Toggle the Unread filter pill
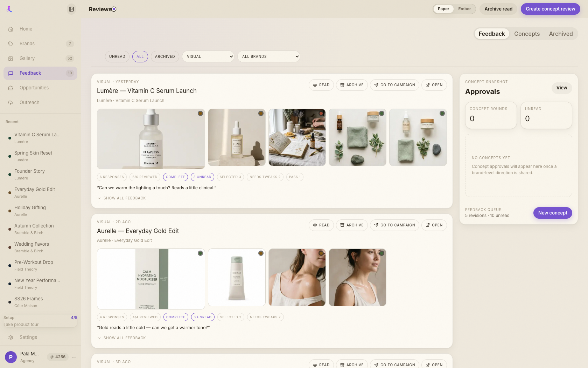The width and height of the screenshot is (588, 368). pyautogui.click(x=117, y=57)
